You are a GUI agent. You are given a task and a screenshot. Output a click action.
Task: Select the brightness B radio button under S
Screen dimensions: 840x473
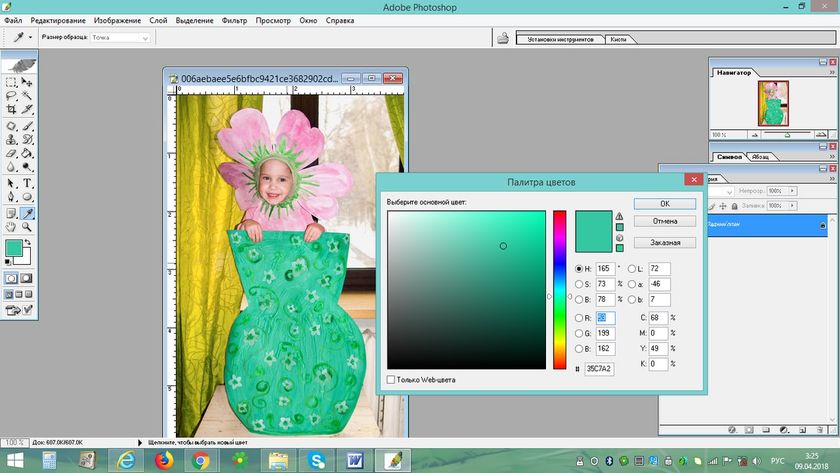pos(579,299)
